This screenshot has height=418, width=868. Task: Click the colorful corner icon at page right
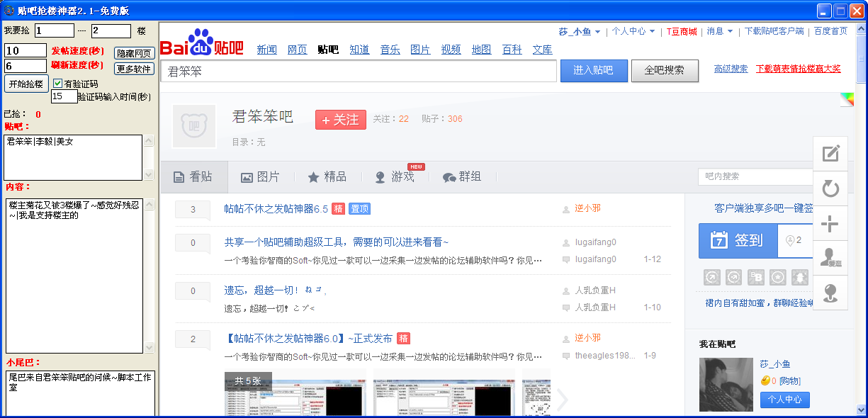click(x=847, y=99)
